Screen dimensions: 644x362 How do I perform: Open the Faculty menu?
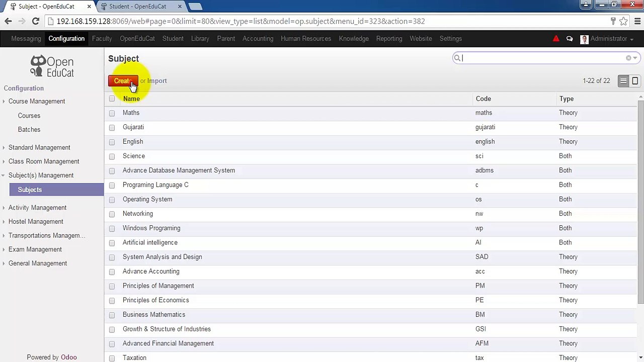[102, 39]
